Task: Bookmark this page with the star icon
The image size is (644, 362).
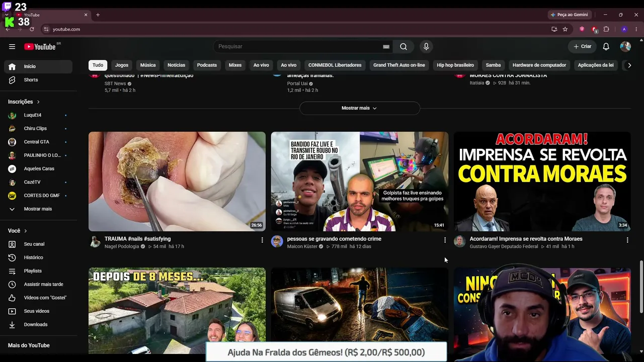Action: coord(565,29)
